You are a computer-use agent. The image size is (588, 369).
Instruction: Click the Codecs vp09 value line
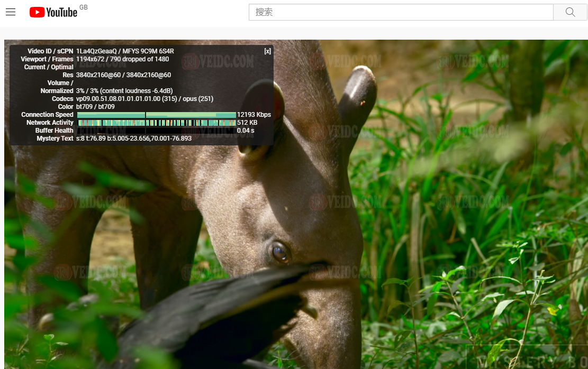144,99
